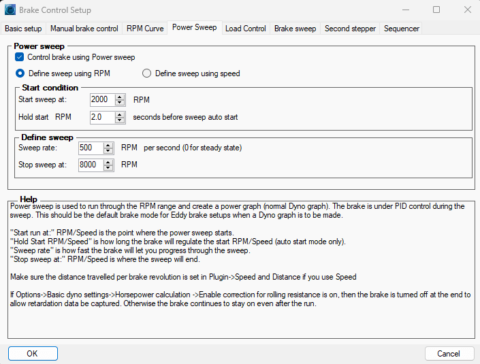Increase Stop sweep at RPM value

pos(108,162)
